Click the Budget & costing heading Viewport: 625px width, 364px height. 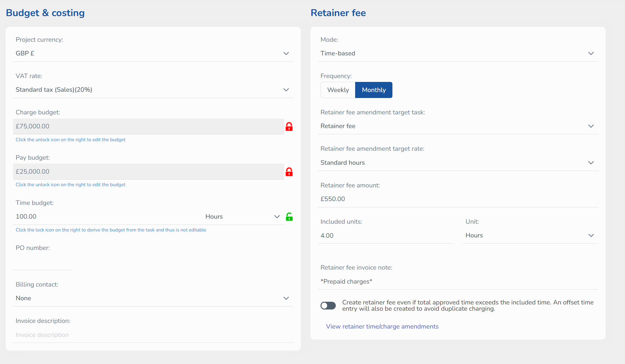point(45,13)
